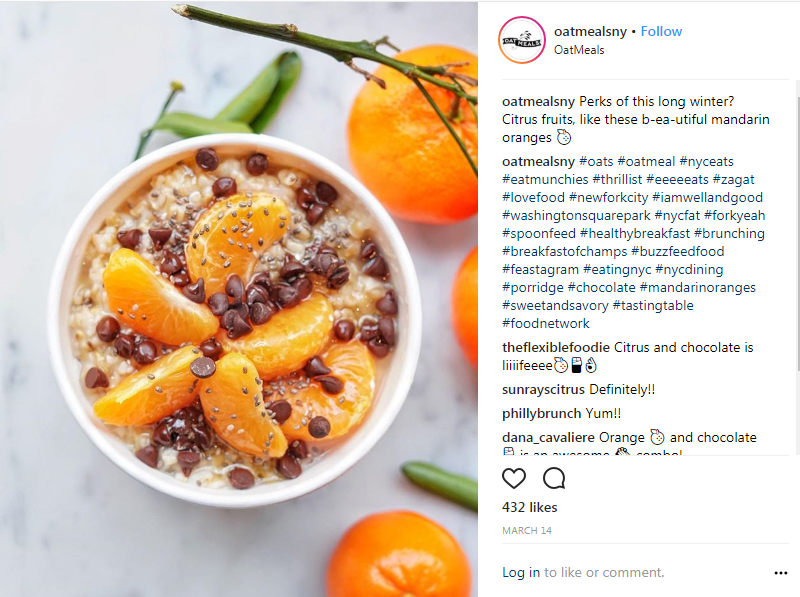Open the comment speech bubble icon

tap(554, 478)
